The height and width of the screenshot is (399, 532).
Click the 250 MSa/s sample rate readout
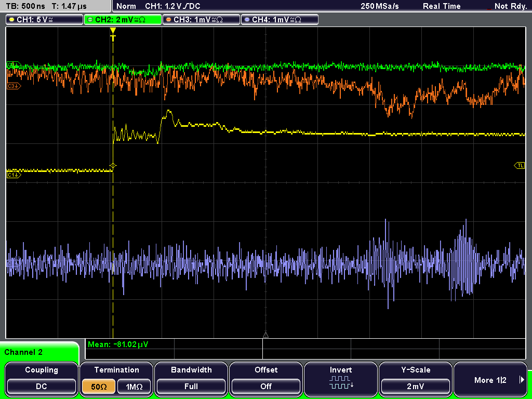379,6
